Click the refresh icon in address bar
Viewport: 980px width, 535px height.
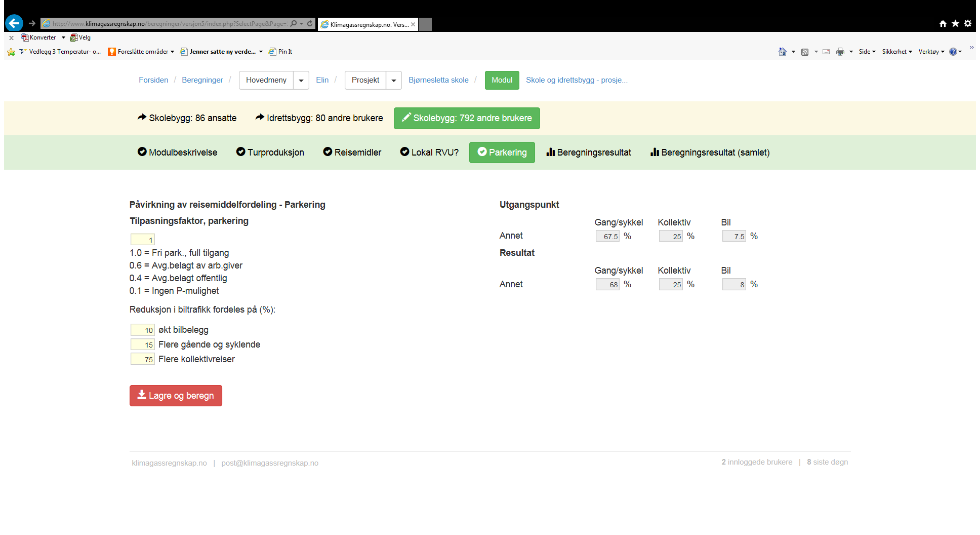click(x=310, y=23)
